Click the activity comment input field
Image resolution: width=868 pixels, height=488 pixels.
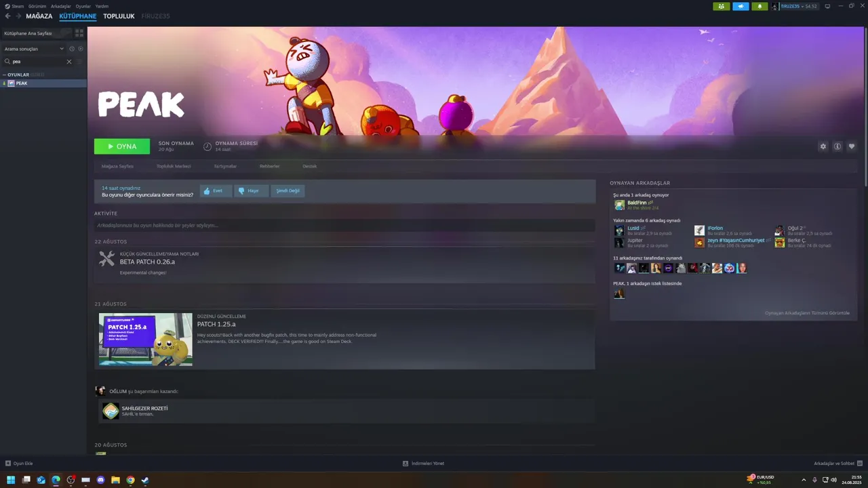point(344,225)
